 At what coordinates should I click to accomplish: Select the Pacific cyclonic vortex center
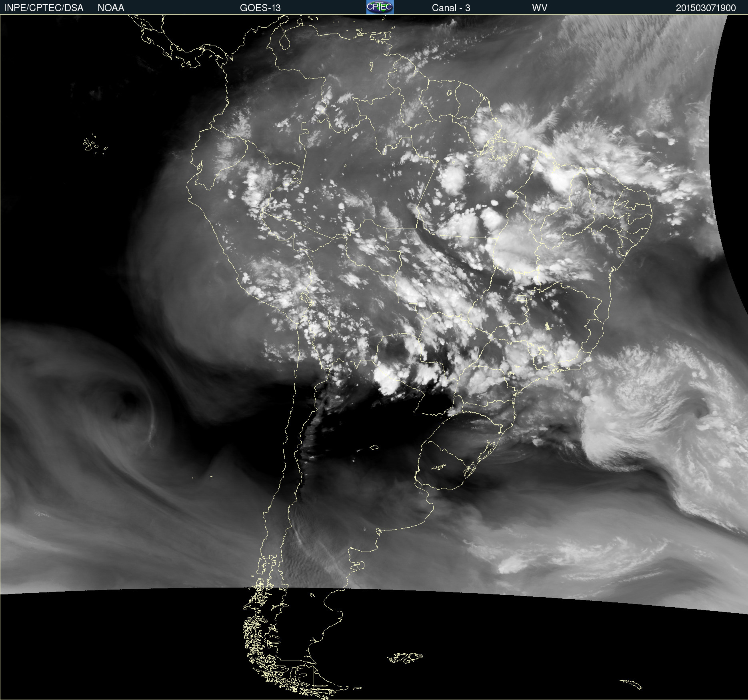click(x=127, y=400)
